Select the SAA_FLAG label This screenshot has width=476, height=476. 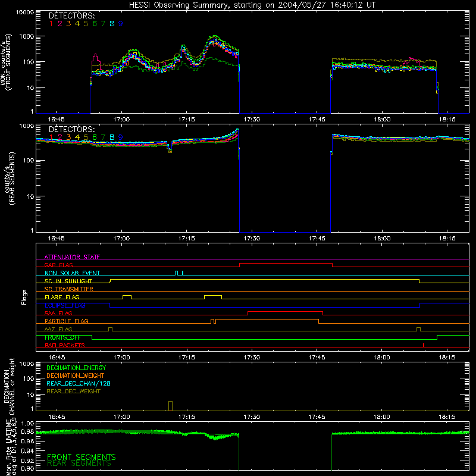click(x=58, y=313)
